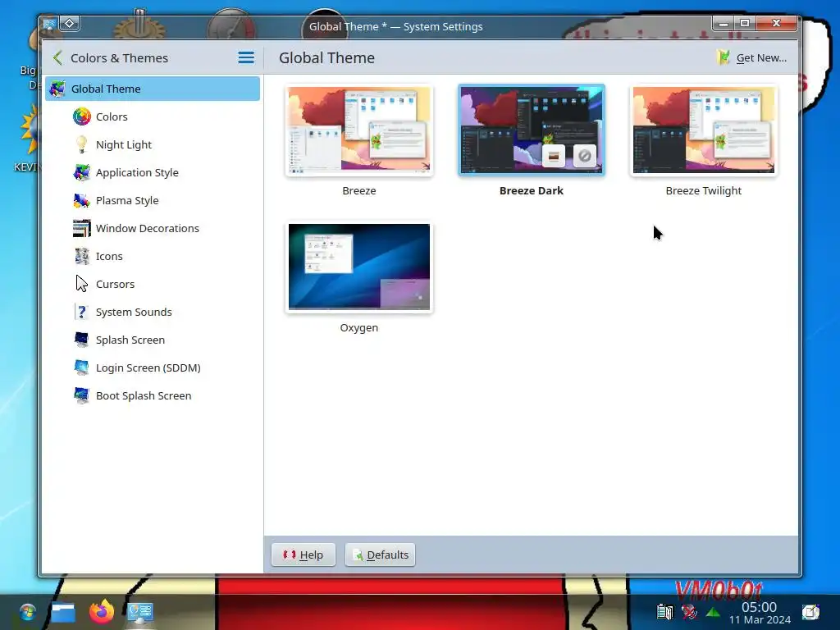
Task: Click the Help button
Action: pyautogui.click(x=304, y=555)
